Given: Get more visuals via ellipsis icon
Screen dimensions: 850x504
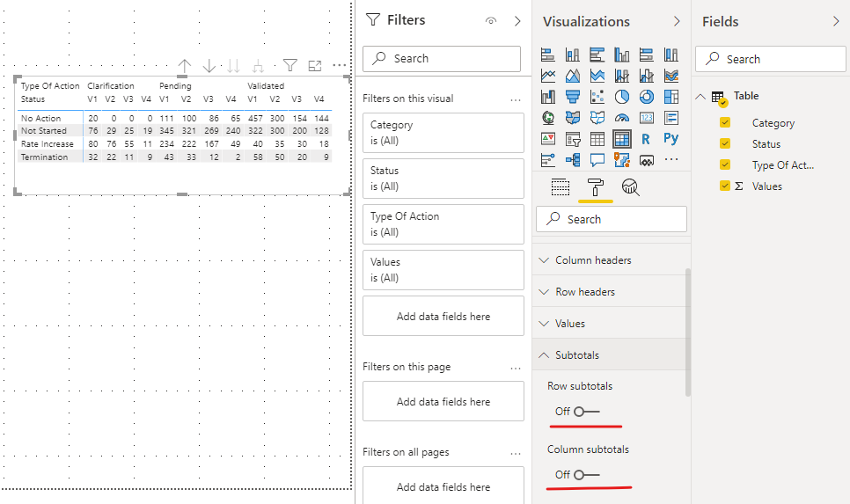Looking at the screenshot, I should [x=671, y=160].
